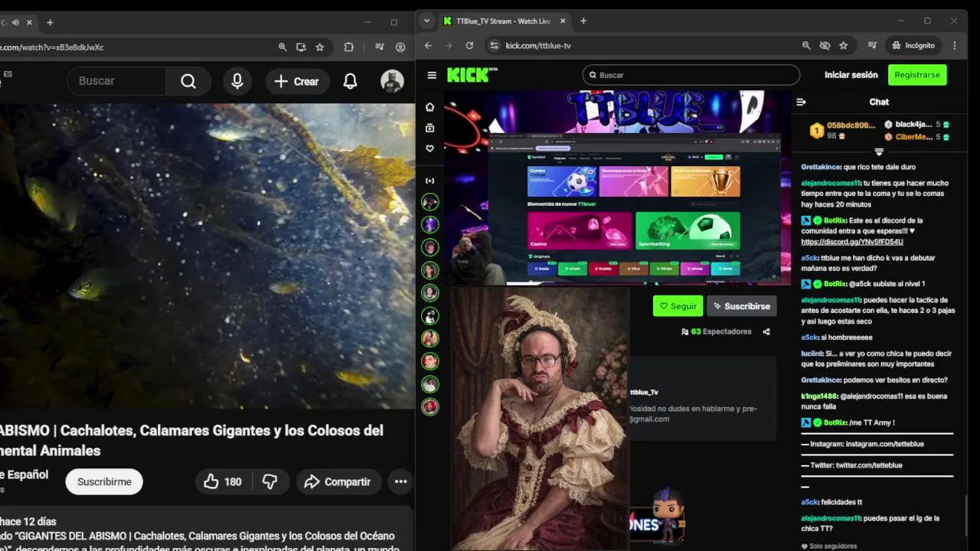View site information for kick.com
This screenshot has height=551, width=980.
tap(494, 45)
